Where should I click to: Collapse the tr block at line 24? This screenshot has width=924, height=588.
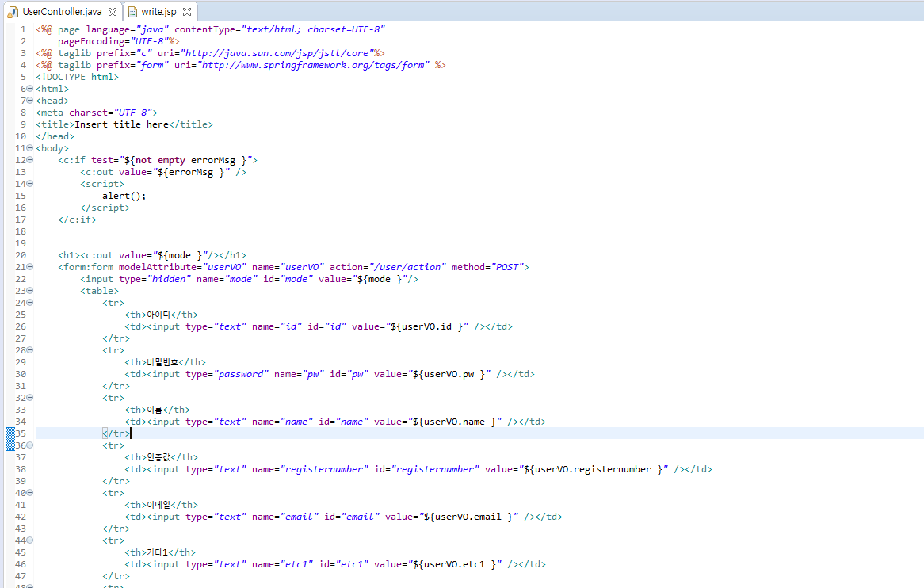tap(30, 302)
